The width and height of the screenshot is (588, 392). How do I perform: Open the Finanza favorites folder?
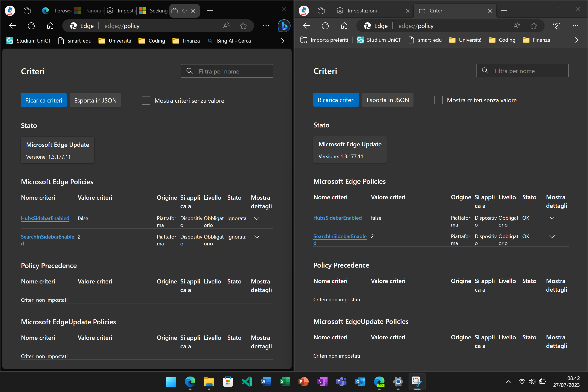tap(186, 41)
